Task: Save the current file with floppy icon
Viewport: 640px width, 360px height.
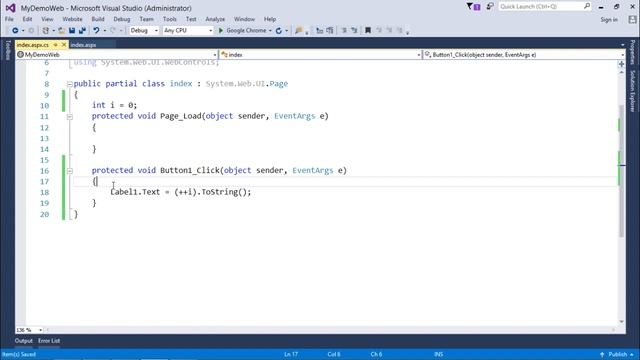Action: click(72, 31)
